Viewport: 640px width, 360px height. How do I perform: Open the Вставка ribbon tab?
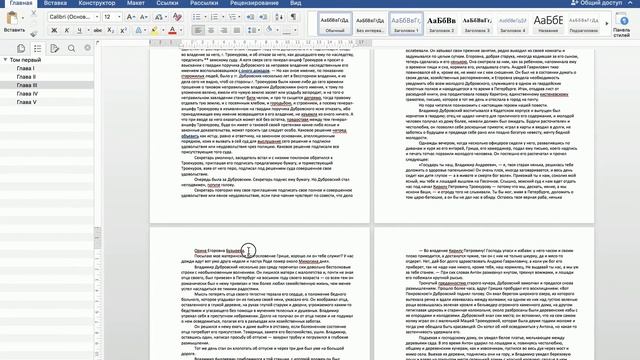click(55, 3)
